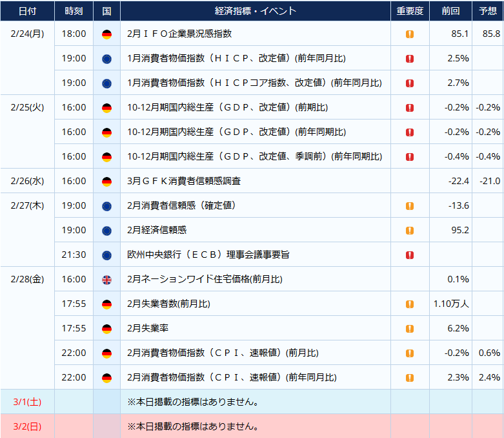This screenshot has height=438, width=504.
Task: Select the 2/26(水) date cell
Action: [27, 181]
